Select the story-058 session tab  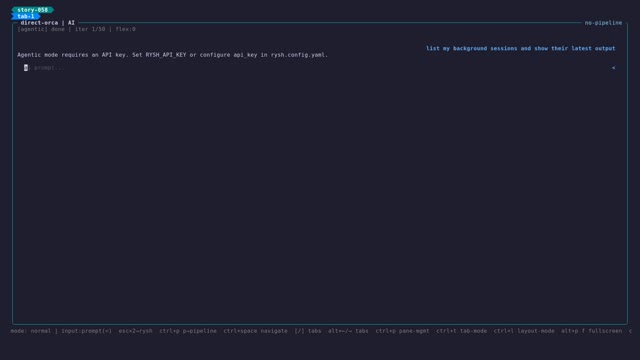(x=33, y=10)
